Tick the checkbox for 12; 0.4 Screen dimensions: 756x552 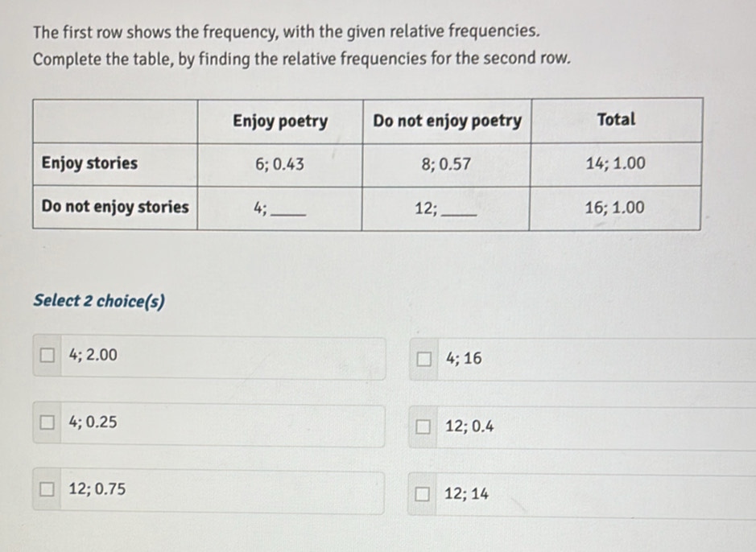click(x=424, y=427)
